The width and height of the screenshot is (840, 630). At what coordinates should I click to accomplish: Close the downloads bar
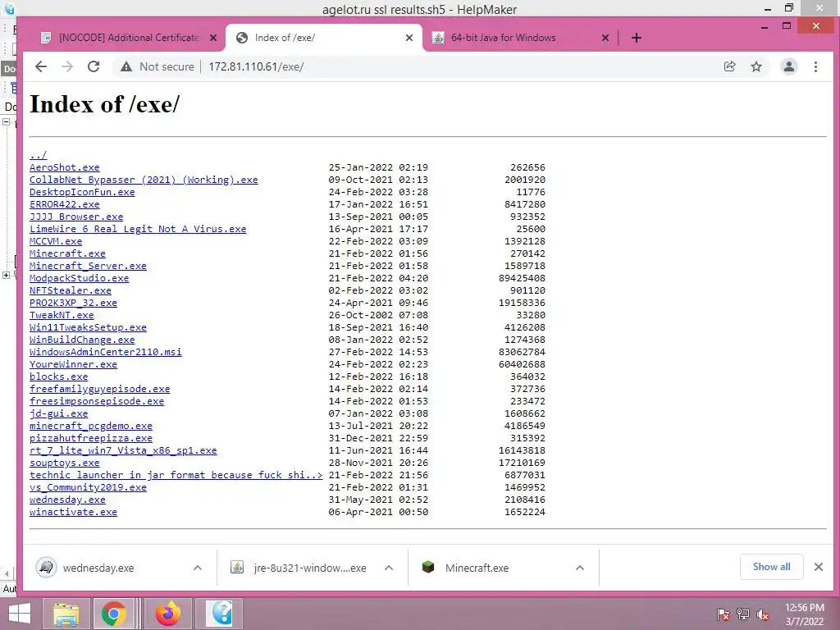click(x=819, y=567)
